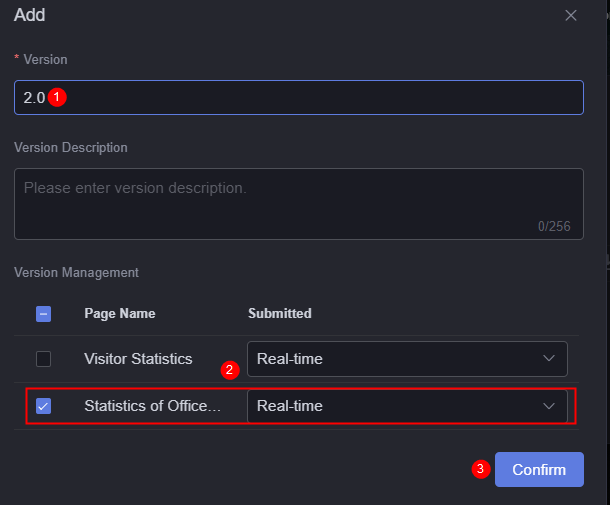The image size is (610, 505).
Task: Focus the Version input field showing 2.0
Action: pos(299,98)
